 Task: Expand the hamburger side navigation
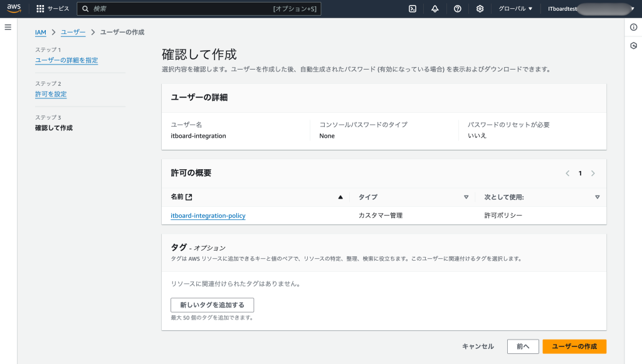[x=8, y=28]
